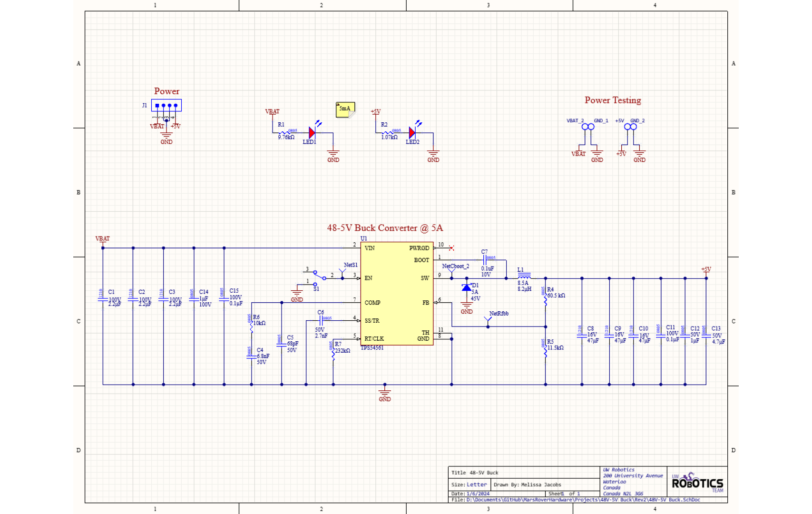This screenshot has width=812, height=514.
Task: Click capacitor C7 on BOOT pin
Action: (485, 260)
